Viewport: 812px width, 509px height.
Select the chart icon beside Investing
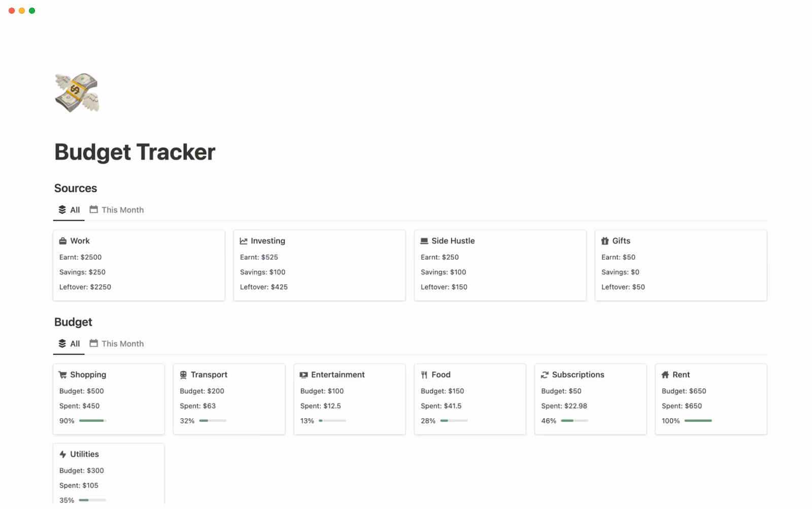(244, 241)
